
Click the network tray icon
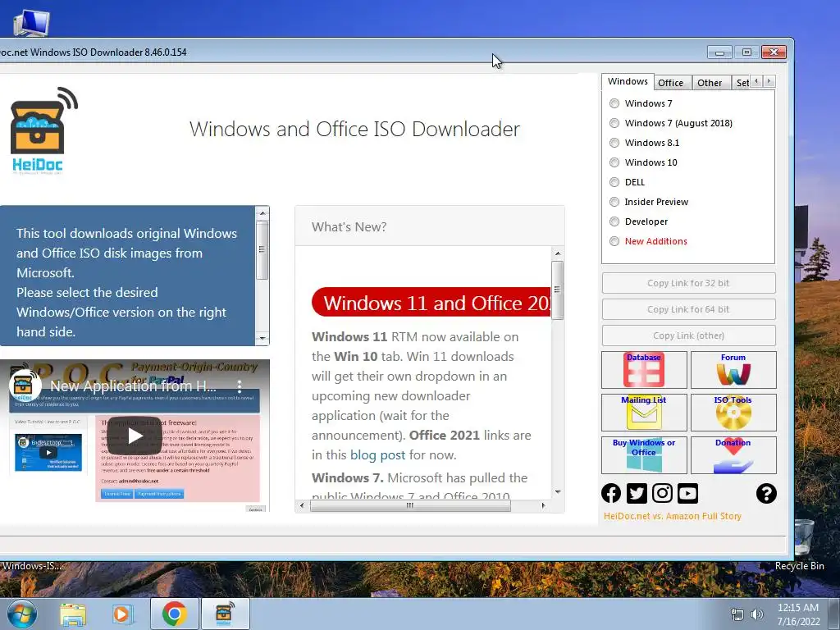pos(737,615)
